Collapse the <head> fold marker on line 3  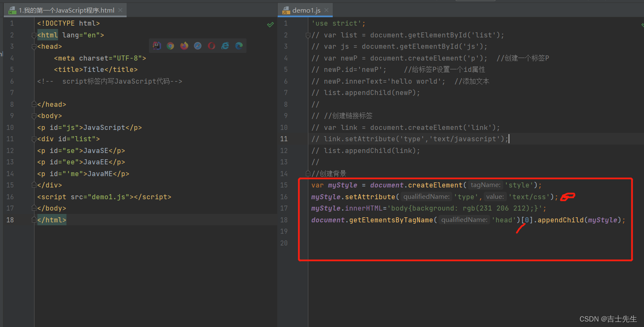coord(34,47)
